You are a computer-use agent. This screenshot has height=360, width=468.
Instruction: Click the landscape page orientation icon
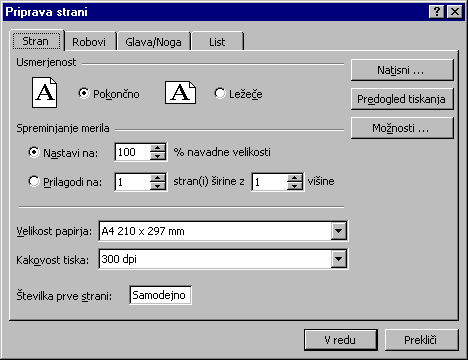(180, 92)
